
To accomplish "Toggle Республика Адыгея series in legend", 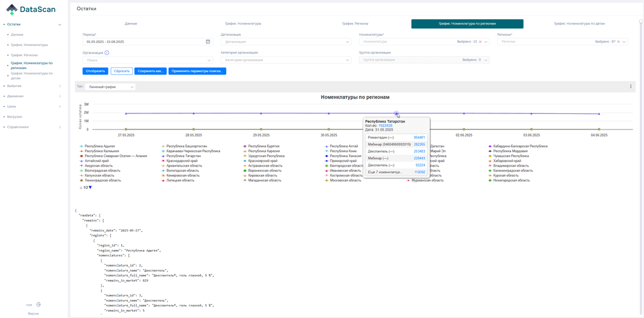I will 97,146.
